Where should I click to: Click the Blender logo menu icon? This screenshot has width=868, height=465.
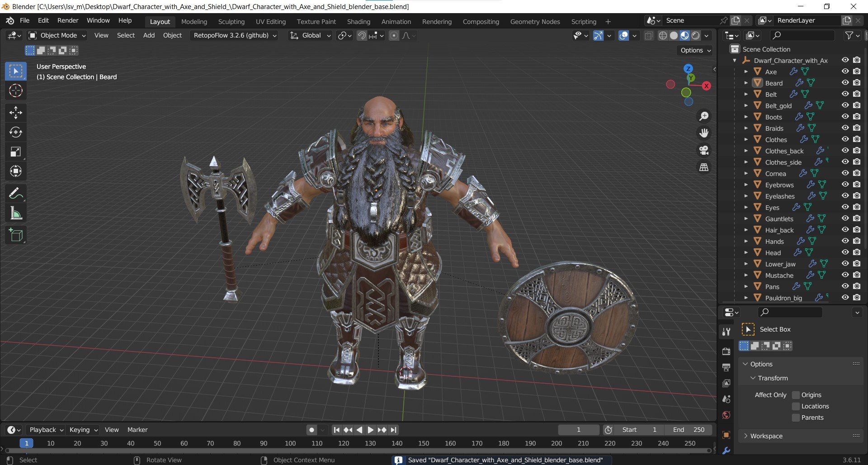10,21
